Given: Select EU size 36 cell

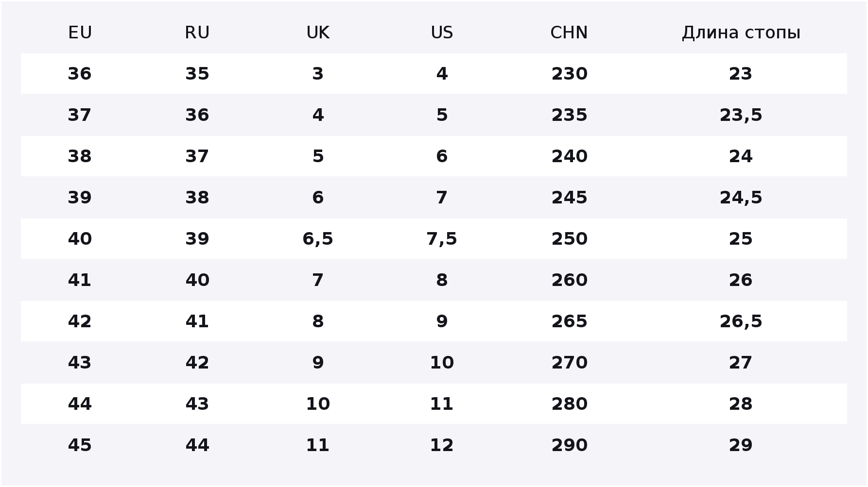Looking at the screenshot, I should (80, 74).
